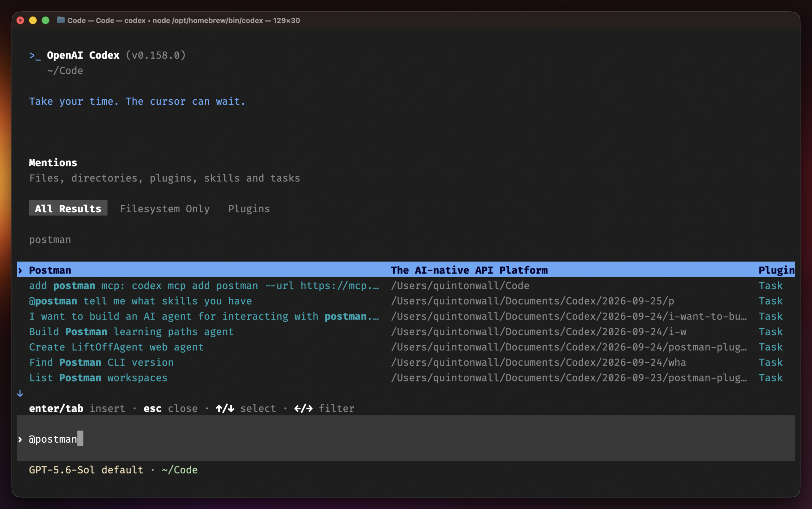Click the ~/Code path in status line

180,470
